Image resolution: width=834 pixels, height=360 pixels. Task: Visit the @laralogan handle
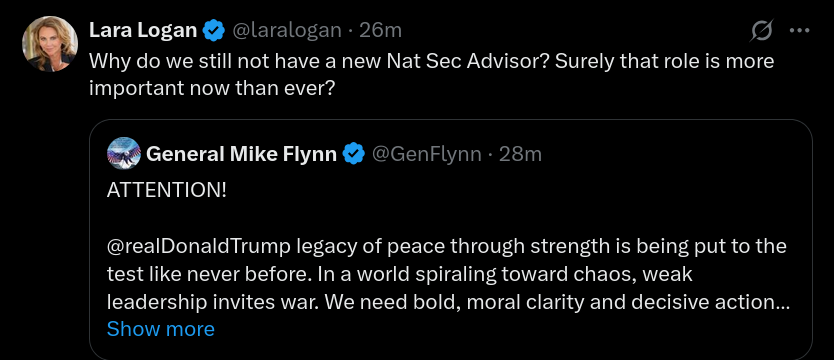click(287, 31)
